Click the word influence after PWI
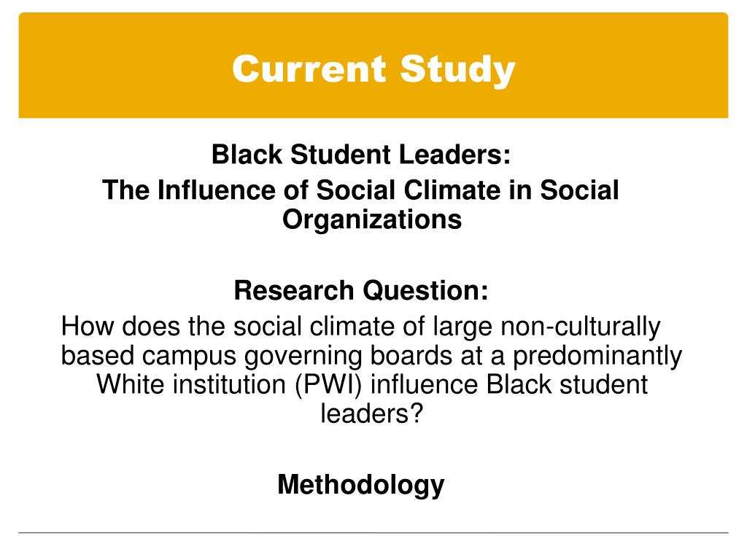The width and height of the screenshot is (747, 560). pos(424,384)
